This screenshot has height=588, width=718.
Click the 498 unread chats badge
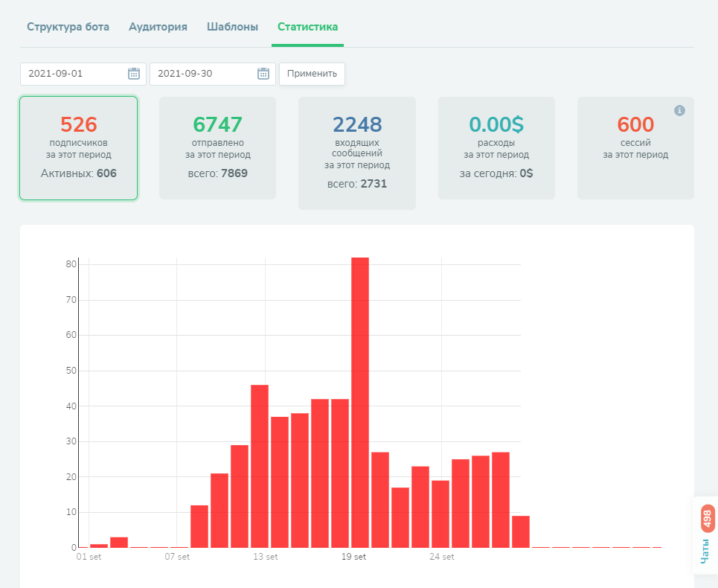click(x=708, y=518)
